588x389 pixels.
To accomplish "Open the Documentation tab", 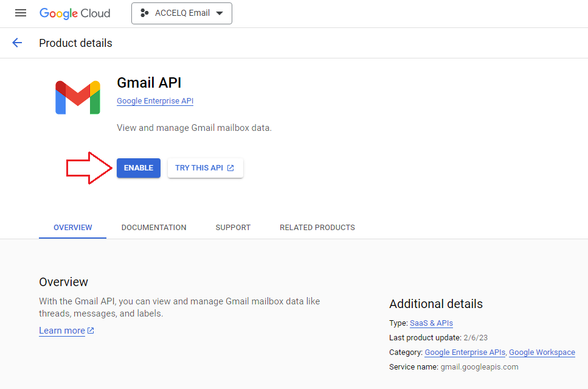I will point(154,228).
